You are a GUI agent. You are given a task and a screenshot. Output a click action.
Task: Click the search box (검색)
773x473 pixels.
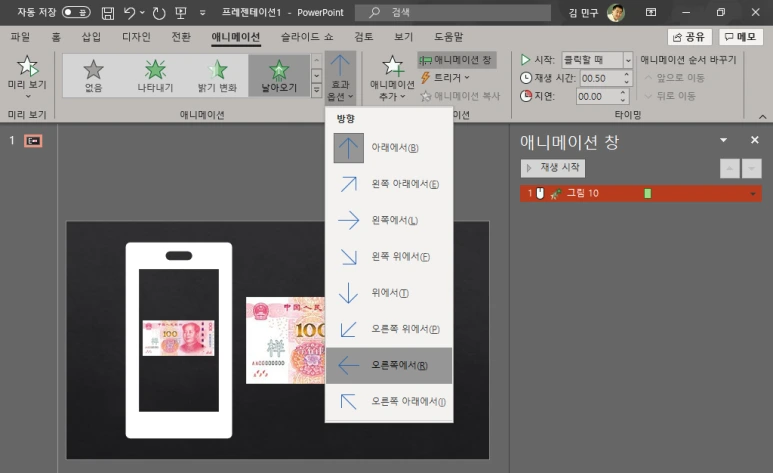point(453,12)
